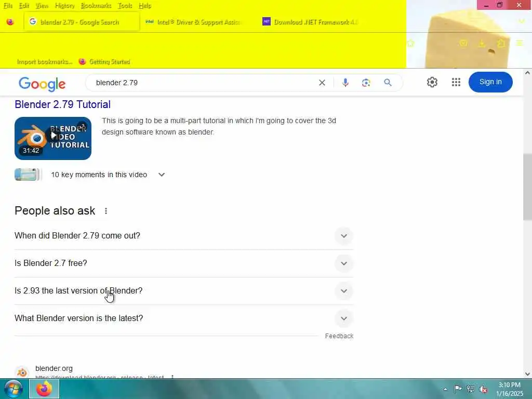532x399 pixels.
Task: Click the Google logo
Action: pyautogui.click(x=42, y=84)
